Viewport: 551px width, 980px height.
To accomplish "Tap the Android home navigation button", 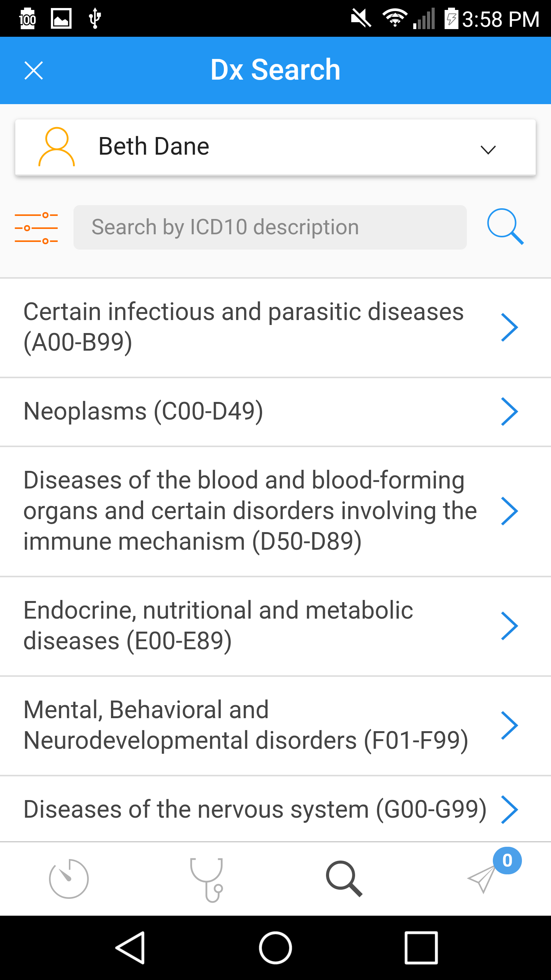I will coord(275,948).
